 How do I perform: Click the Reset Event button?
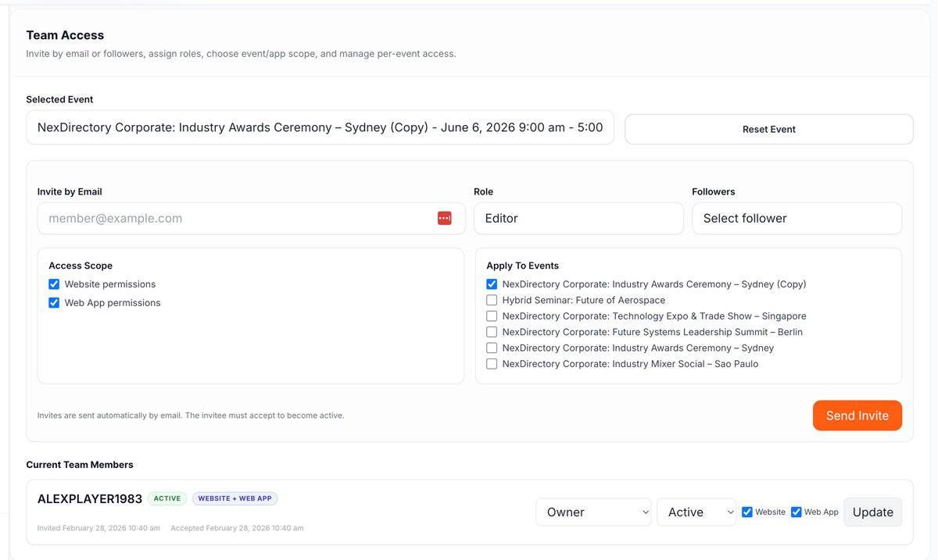click(x=768, y=130)
